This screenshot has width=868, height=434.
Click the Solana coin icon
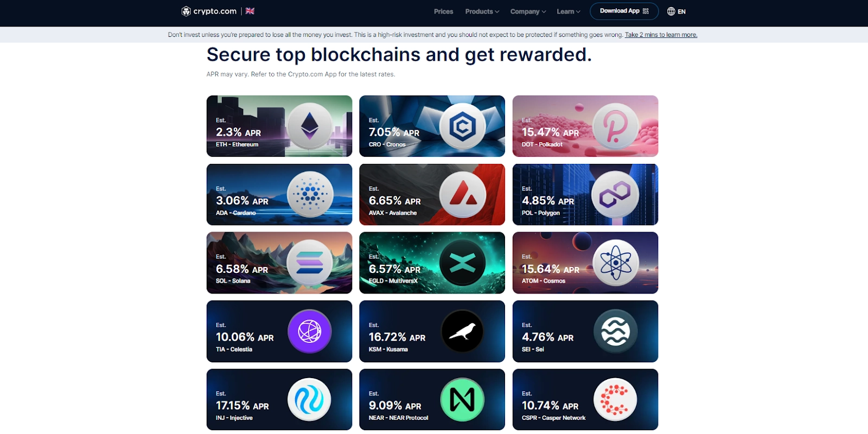[x=310, y=263]
